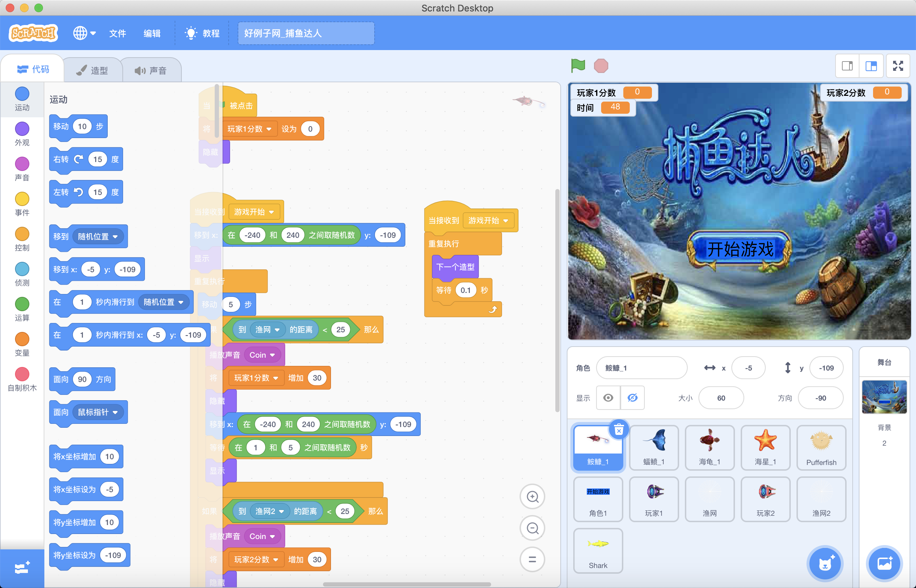
Task: Open the Scratch logo home icon
Action: coord(33,33)
